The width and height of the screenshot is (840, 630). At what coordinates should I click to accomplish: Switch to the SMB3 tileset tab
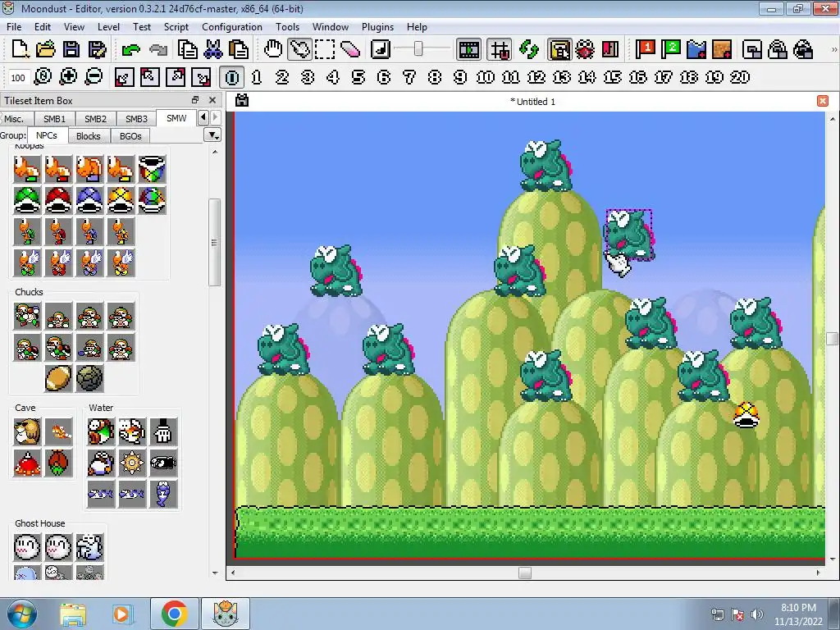[136, 119]
